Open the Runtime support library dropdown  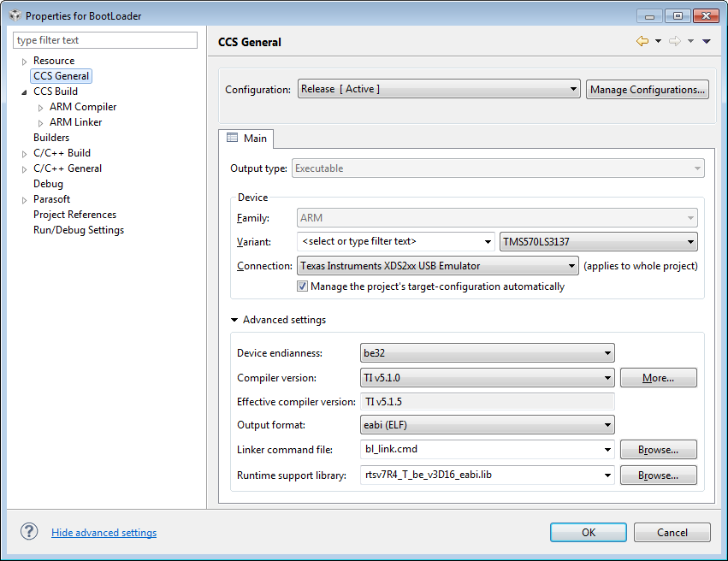[487, 475]
